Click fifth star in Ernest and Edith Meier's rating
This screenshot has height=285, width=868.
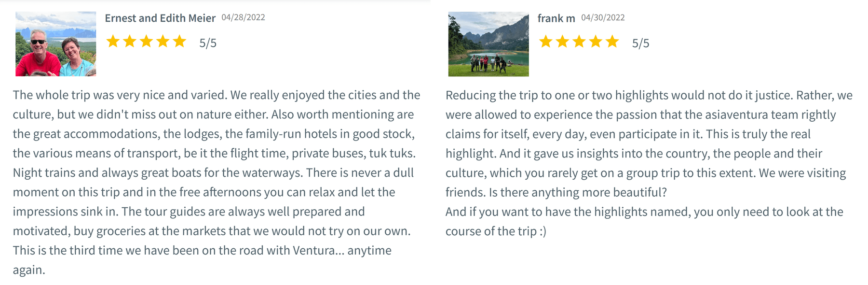pyautogui.click(x=179, y=42)
